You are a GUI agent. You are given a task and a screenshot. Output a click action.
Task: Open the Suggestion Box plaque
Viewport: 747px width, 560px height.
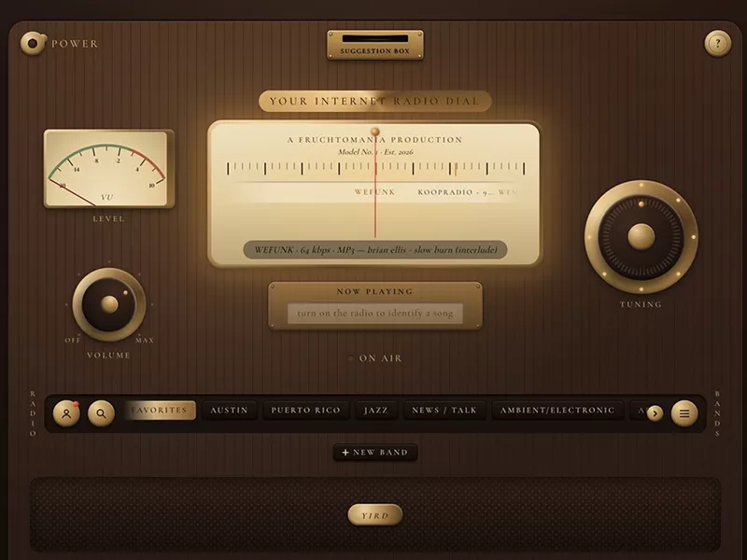[x=375, y=45]
